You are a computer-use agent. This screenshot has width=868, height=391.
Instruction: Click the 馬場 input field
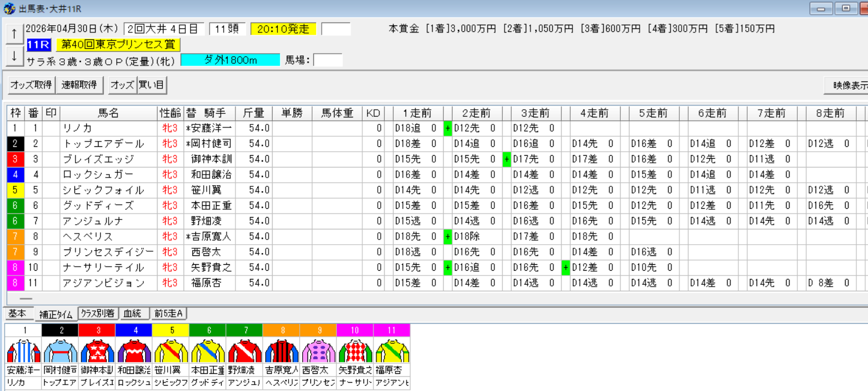point(327,59)
